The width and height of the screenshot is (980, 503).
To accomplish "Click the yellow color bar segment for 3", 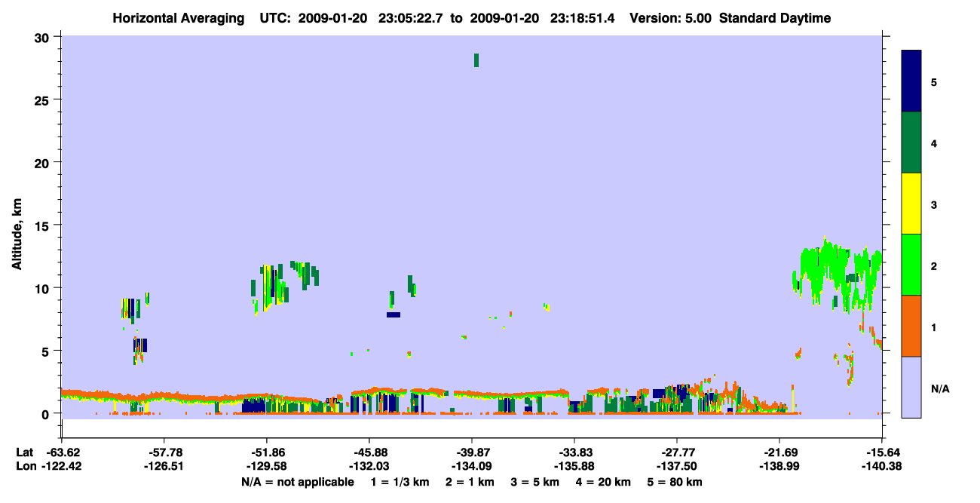I will (x=911, y=204).
